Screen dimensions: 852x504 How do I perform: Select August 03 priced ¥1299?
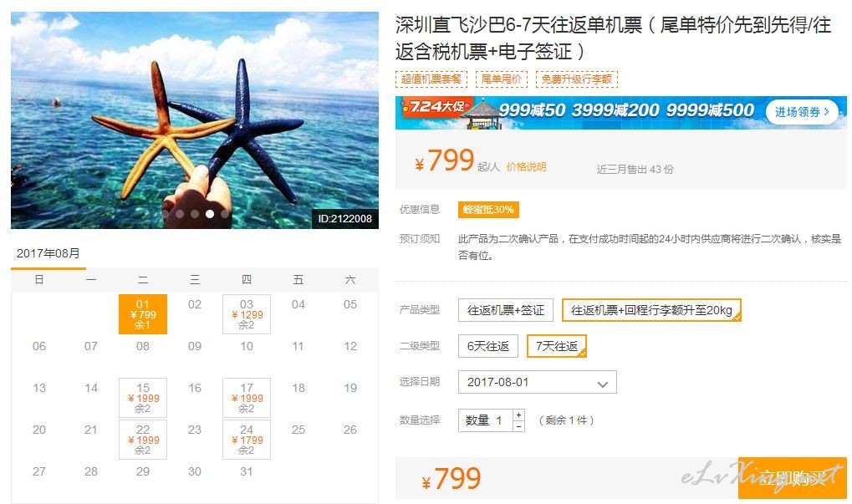click(247, 314)
